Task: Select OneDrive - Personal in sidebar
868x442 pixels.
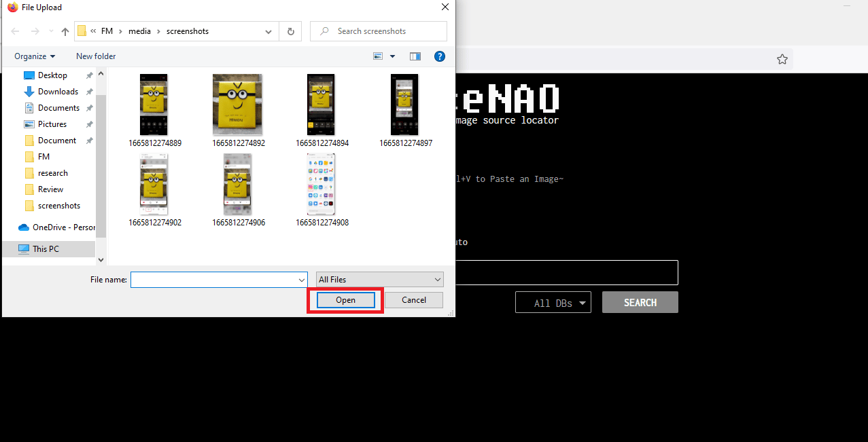Action: point(56,227)
